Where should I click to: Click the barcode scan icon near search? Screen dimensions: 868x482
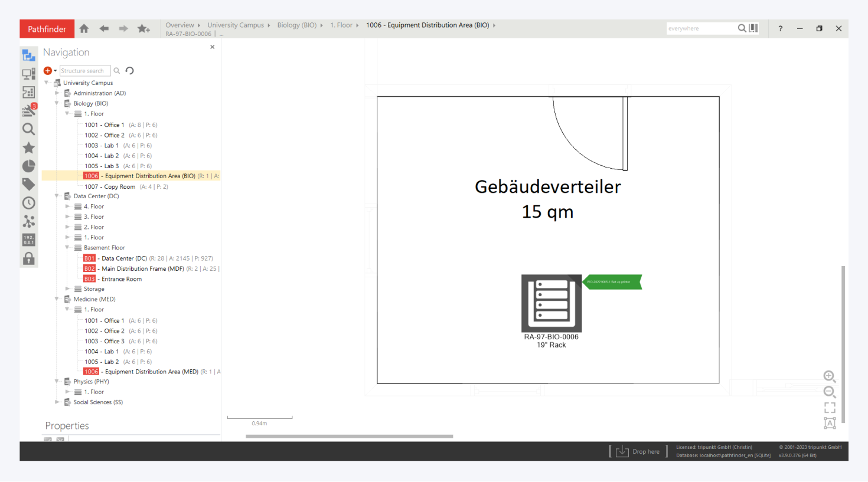(753, 28)
